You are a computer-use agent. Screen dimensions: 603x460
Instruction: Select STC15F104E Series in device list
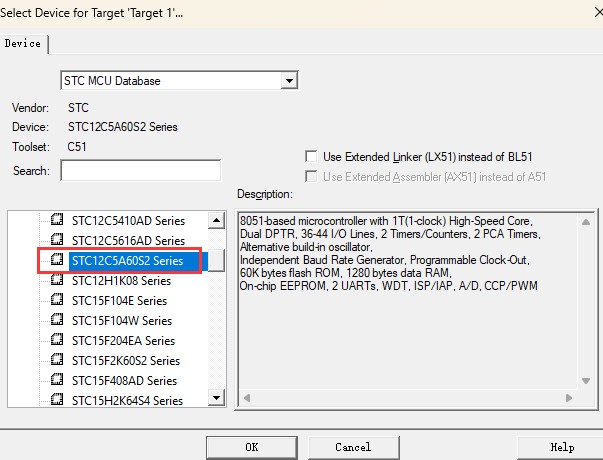(119, 301)
